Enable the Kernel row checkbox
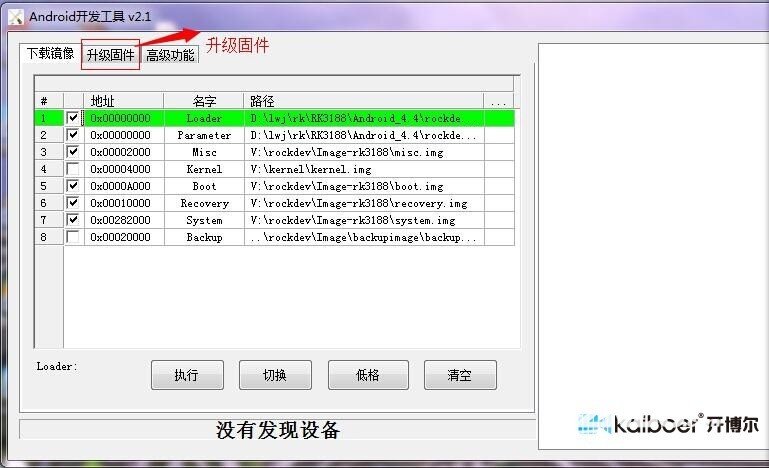The width and height of the screenshot is (769, 468). click(x=73, y=169)
